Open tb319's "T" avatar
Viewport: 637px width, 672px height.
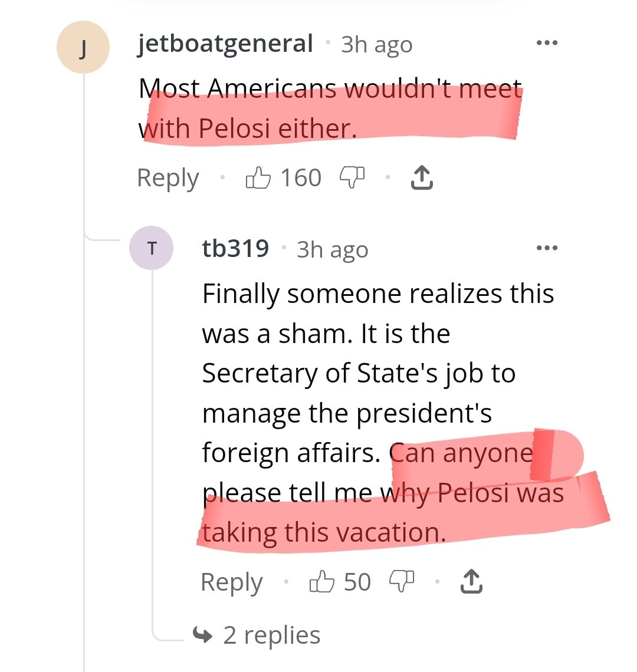(152, 249)
